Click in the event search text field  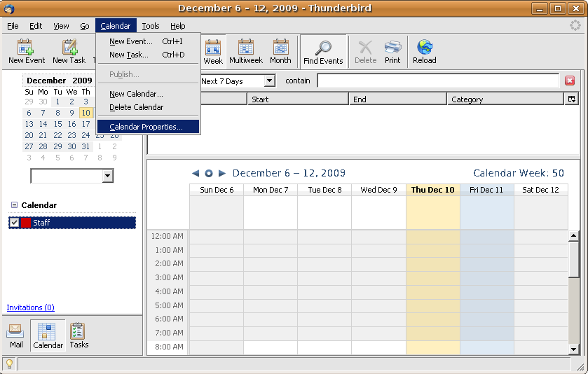tap(439, 81)
